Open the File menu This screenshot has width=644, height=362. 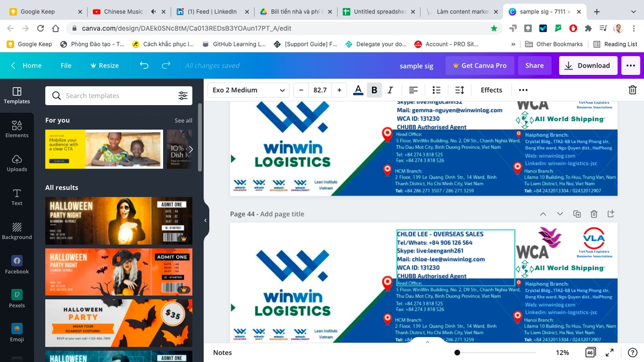[66, 65]
